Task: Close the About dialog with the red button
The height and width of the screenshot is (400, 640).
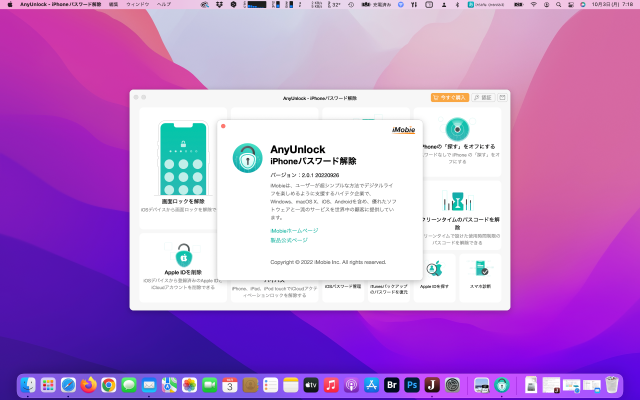Action: tap(223, 126)
